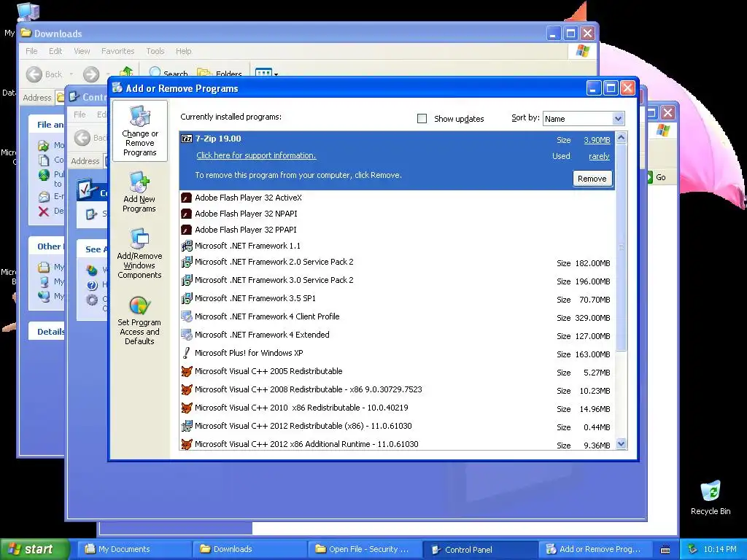Viewport: 747px width, 560px height.
Task: Click system tray icon beside the clock
Action: [x=693, y=549]
